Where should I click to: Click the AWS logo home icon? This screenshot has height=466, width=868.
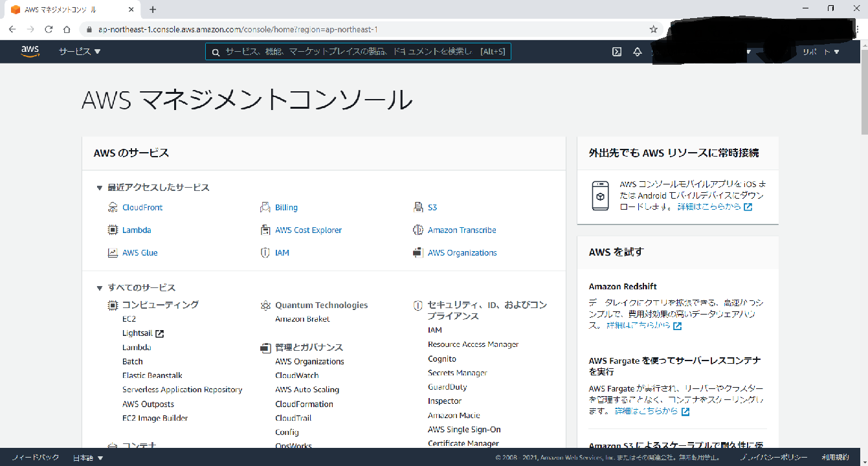point(30,52)
